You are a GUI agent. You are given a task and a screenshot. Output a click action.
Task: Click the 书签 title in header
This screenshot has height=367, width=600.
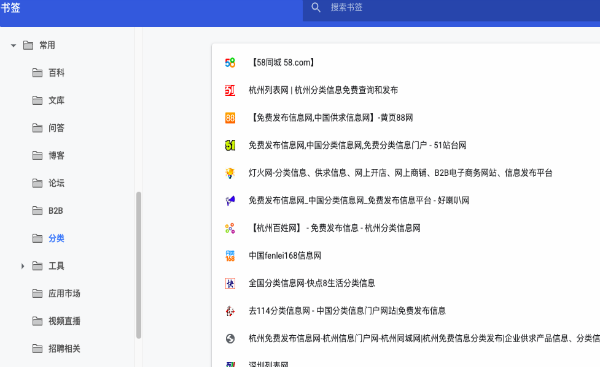[x=10, y=8]
